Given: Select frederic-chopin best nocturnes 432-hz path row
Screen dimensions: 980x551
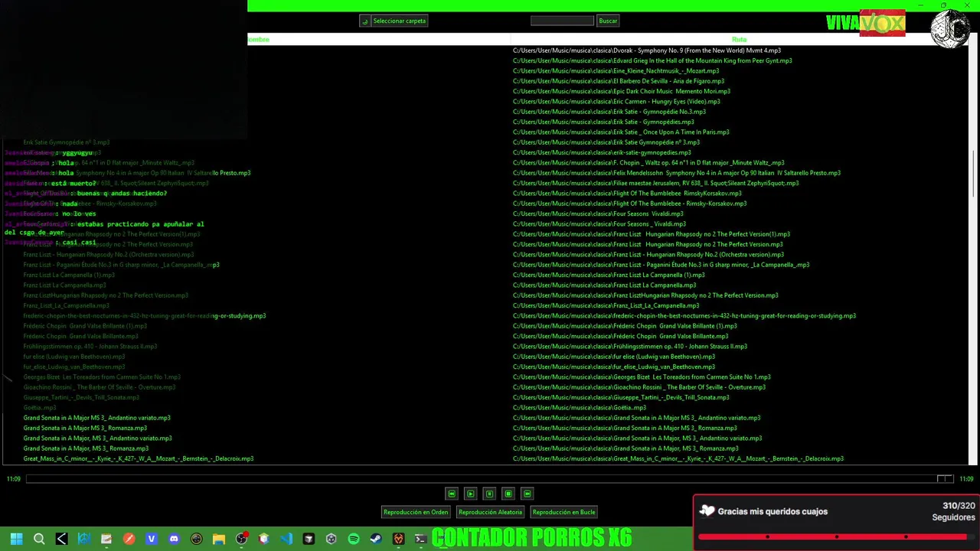Looking at the screenshot, I should 684,315.
